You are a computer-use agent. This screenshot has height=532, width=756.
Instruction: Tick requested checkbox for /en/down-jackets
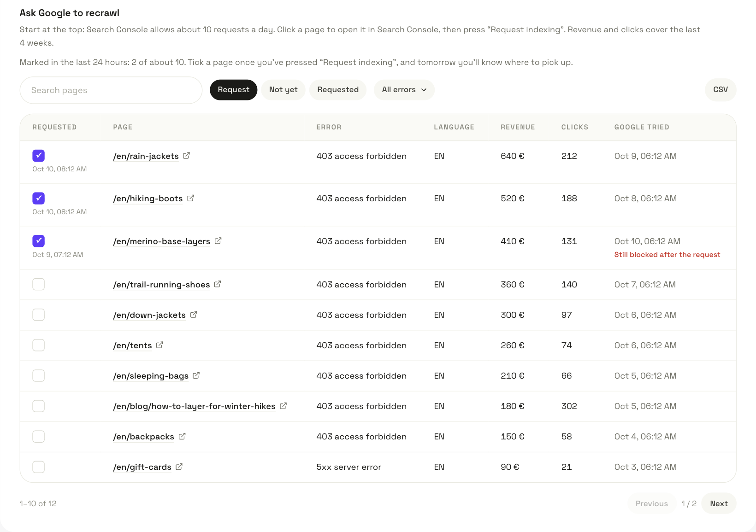[39, 315]
